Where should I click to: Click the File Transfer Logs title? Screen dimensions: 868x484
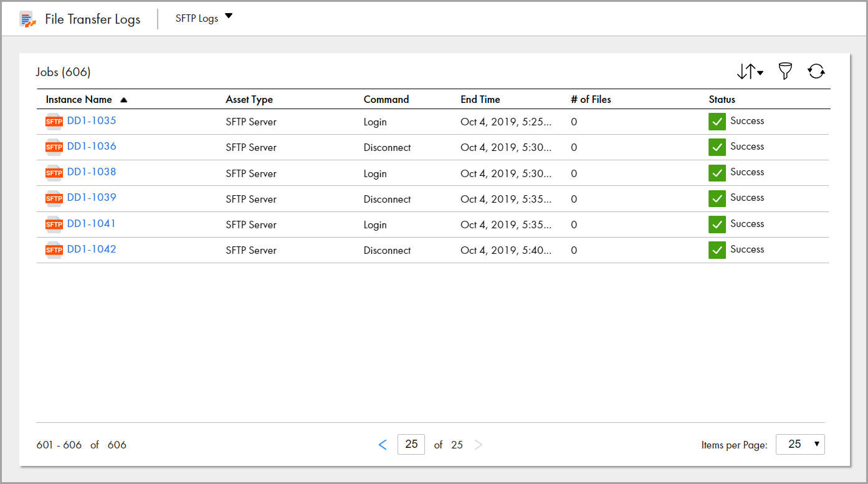93,19
